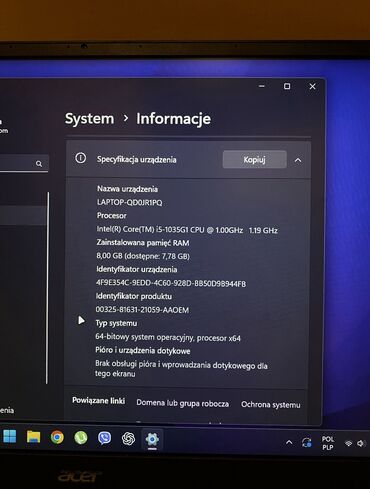Open File Explorer from the taskbar
This screenshot has width=370, height=489.
point(33,437)
